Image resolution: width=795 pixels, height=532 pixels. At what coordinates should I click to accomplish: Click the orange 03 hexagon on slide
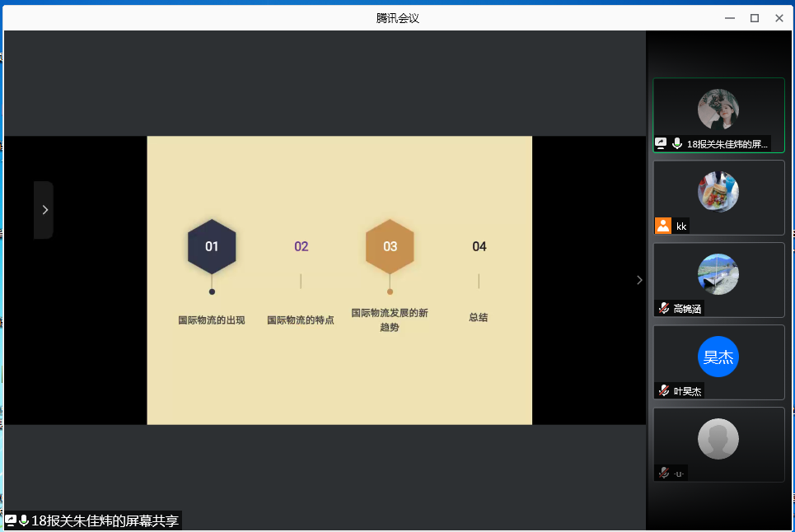click(x=390, y=246)
